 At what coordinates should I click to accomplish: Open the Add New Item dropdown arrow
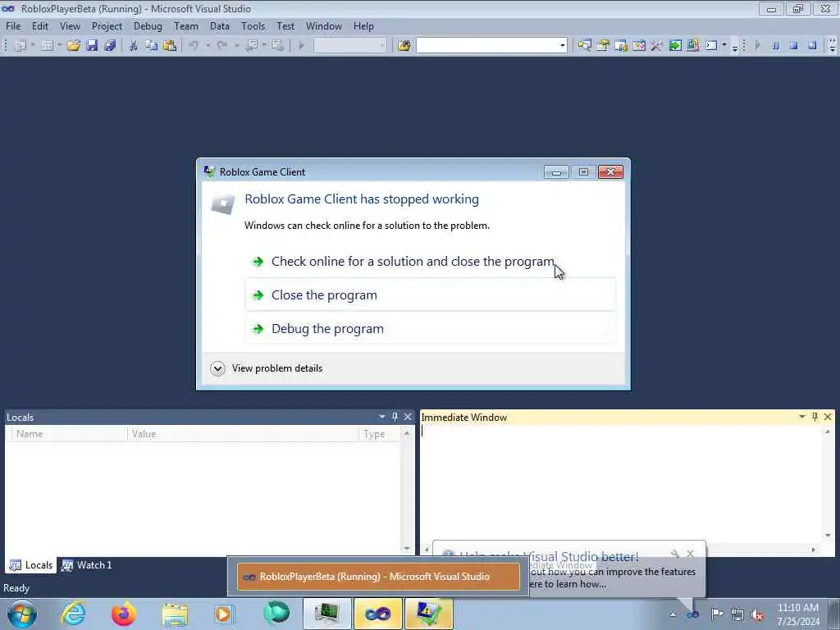[x=59, y=46]
